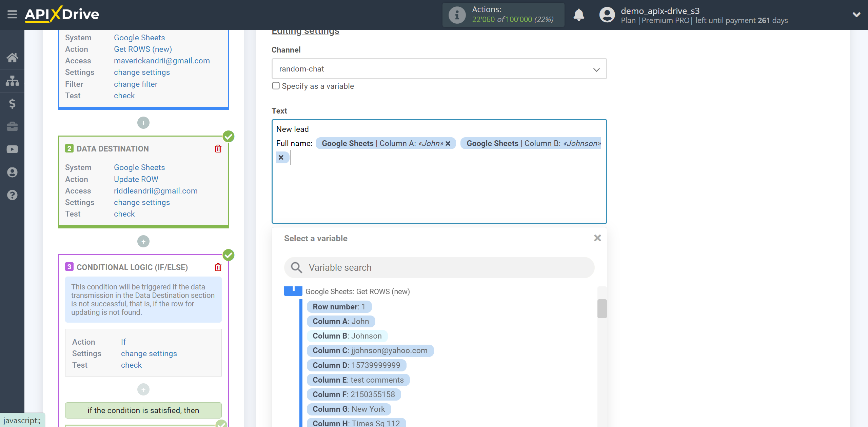The image size is (868, 427).
Task: Click source block change settings link
Action: click(142, 72)
